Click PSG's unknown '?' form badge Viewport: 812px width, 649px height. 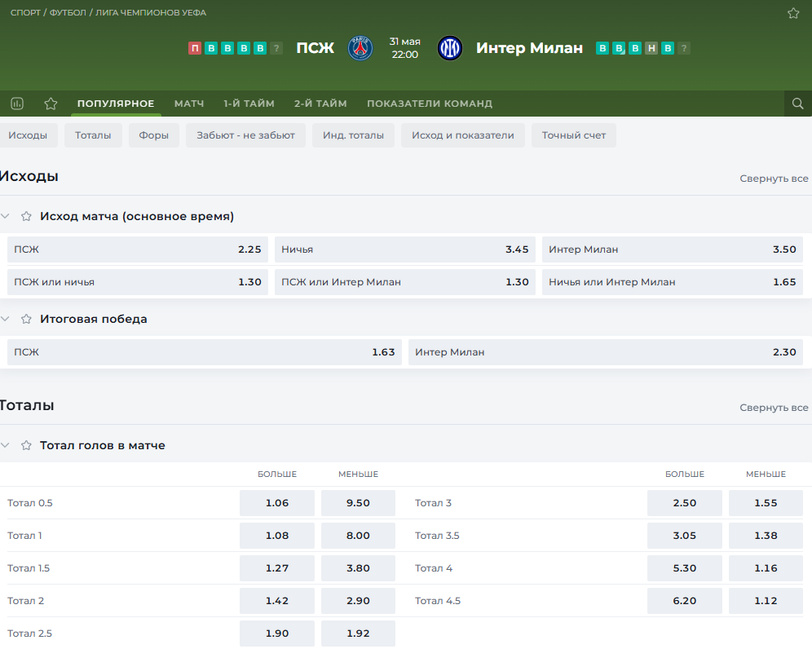tap(276, 48)
